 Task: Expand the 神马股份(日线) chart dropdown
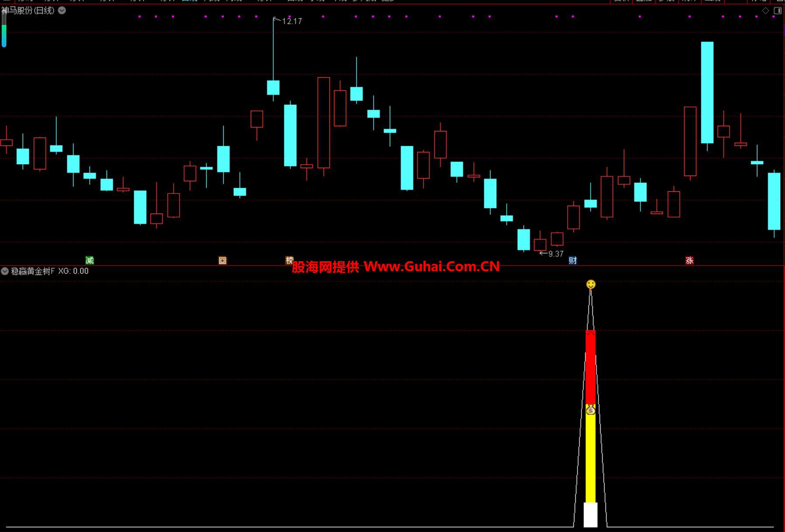pos(62,10)
